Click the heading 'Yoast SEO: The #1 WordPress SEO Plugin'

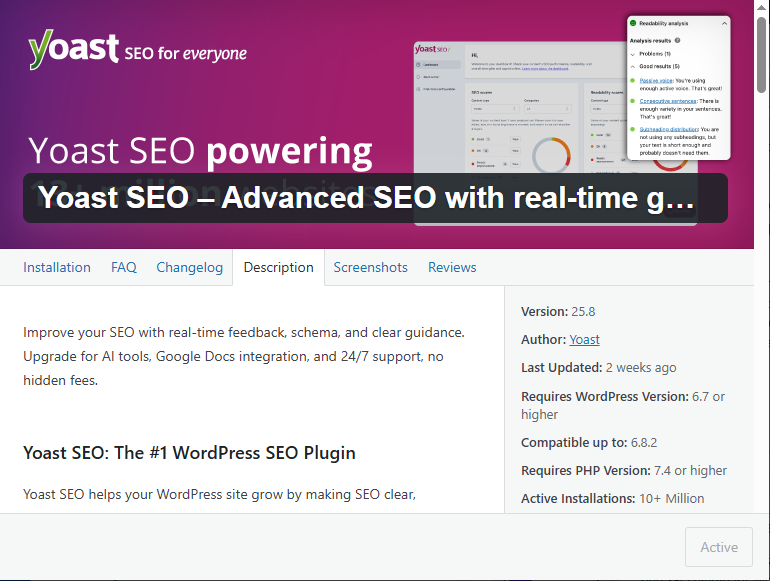189,453
